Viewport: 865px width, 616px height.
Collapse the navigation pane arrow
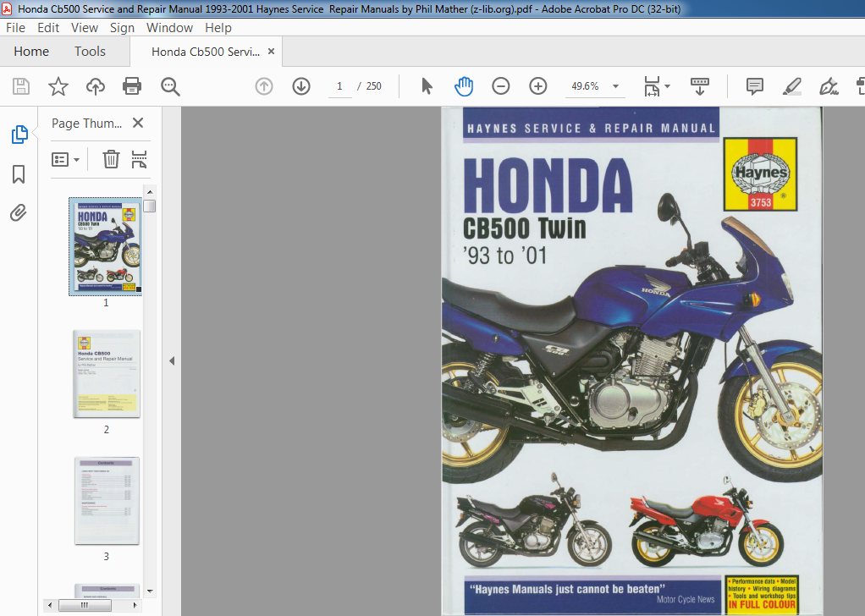coord(172,360)
